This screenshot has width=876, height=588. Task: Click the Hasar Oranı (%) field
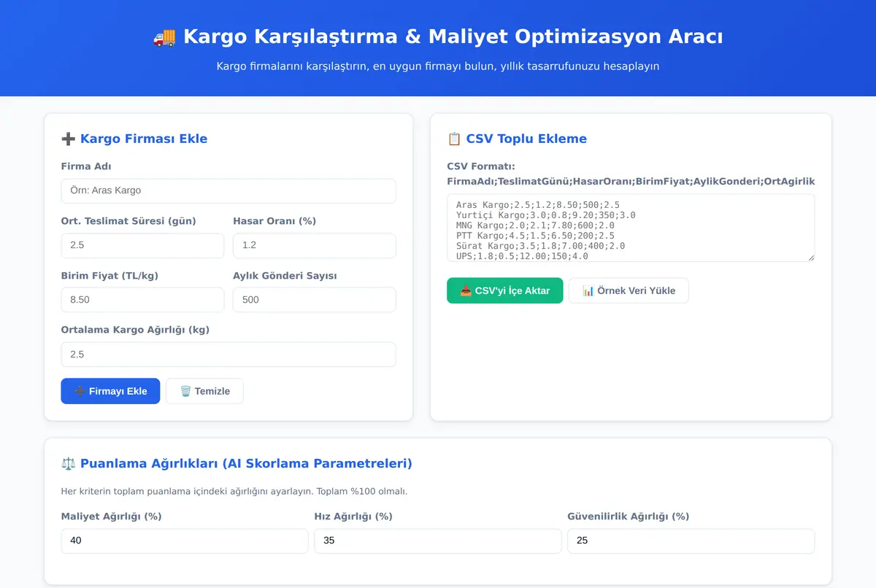point(315,245)
